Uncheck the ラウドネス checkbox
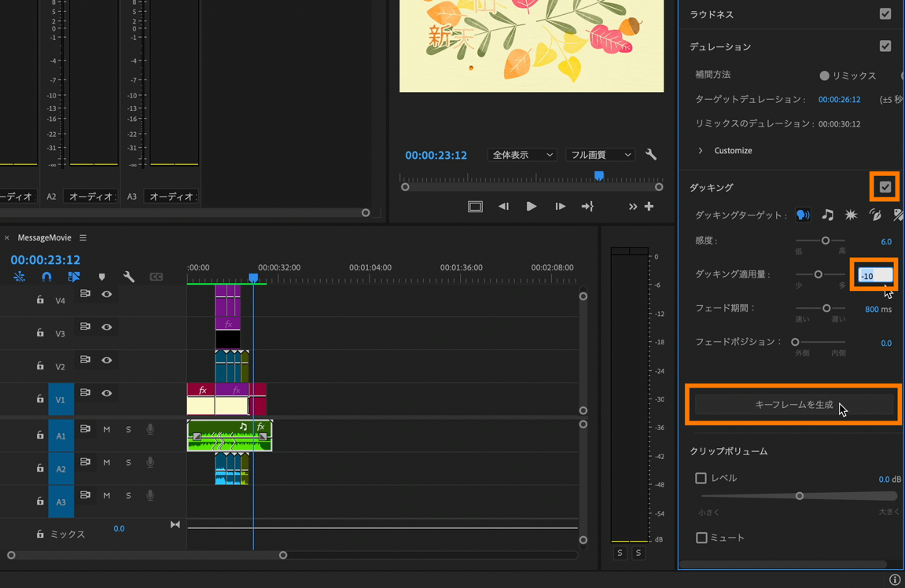 tap(885, 13)
